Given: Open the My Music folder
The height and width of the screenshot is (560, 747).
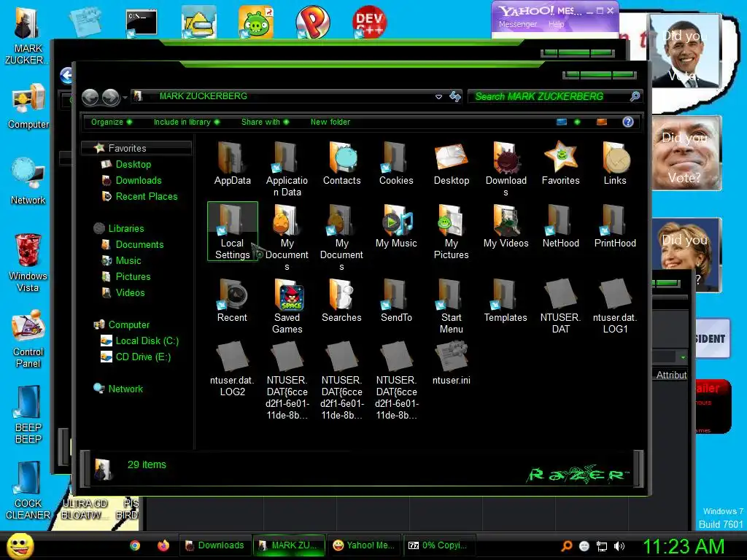Looking at the screenshot, I should pos(396,226).
